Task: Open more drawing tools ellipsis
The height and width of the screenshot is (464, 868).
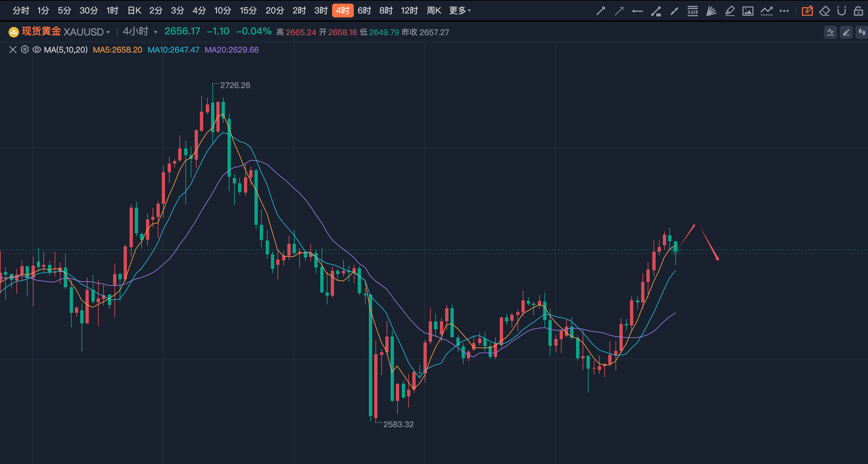Action: (784, 11)
